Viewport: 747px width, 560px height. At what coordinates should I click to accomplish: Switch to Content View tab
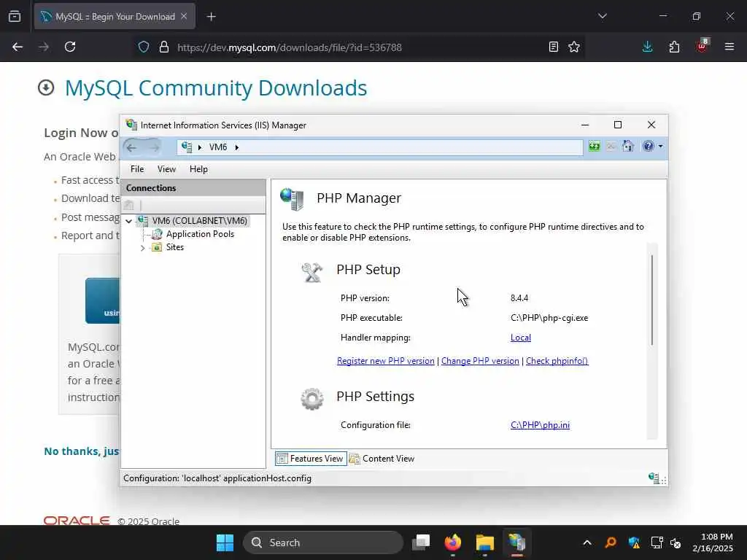(382, 459)
